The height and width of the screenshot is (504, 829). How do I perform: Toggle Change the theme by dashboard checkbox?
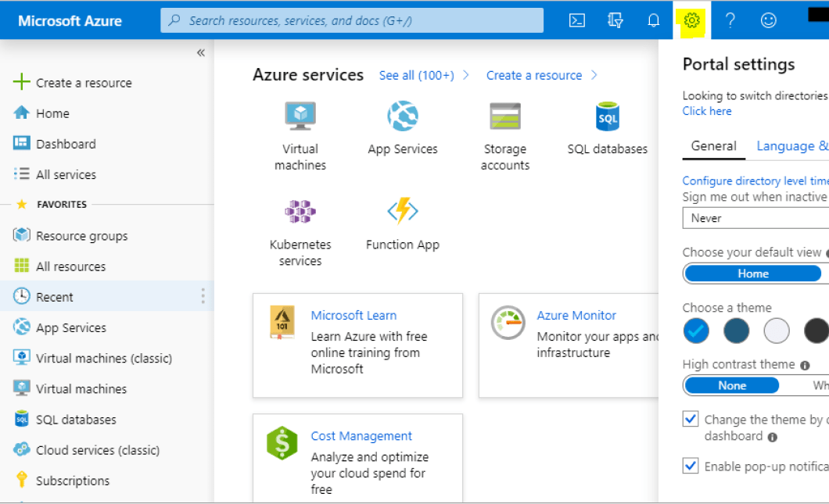690,419
